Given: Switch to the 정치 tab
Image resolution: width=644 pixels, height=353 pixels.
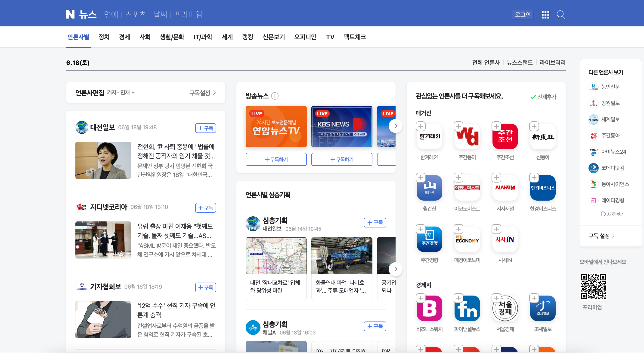Looking at the screenshot, I should [104, 37].
